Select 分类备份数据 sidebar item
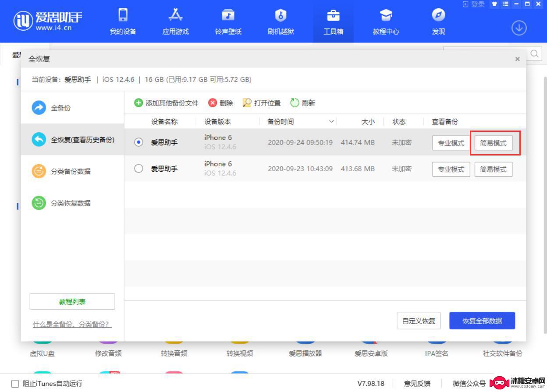Screen dimensions: 547x392 coord(72,171)
